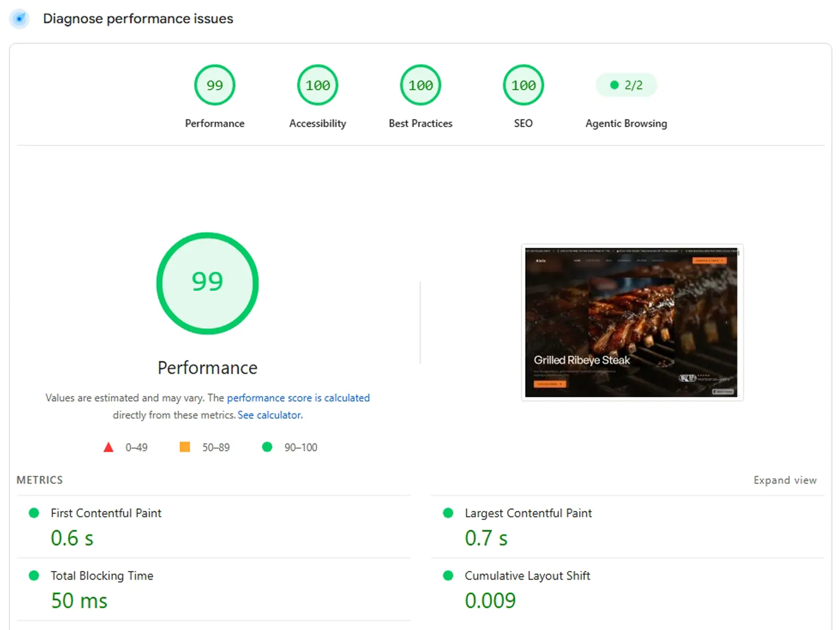Click the large 'Performance' title below the gauge
The image size is (840, 630).
coord(207,367)
